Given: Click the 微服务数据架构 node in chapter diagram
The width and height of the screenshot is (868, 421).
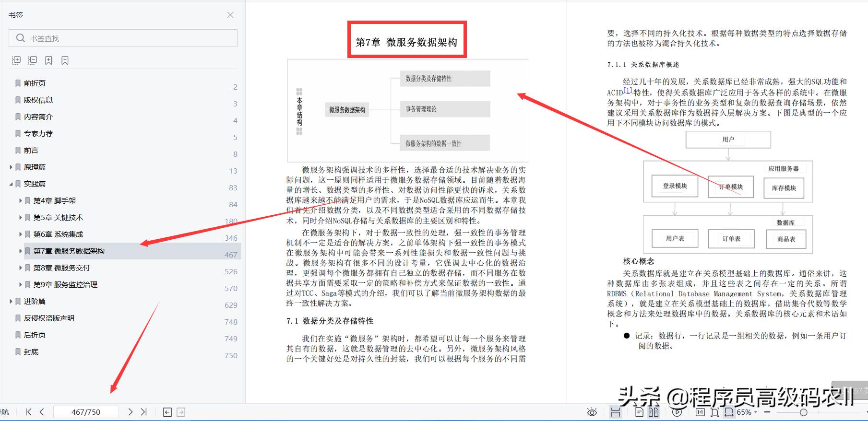Looking at the screenshot, I should click(347, 110).
